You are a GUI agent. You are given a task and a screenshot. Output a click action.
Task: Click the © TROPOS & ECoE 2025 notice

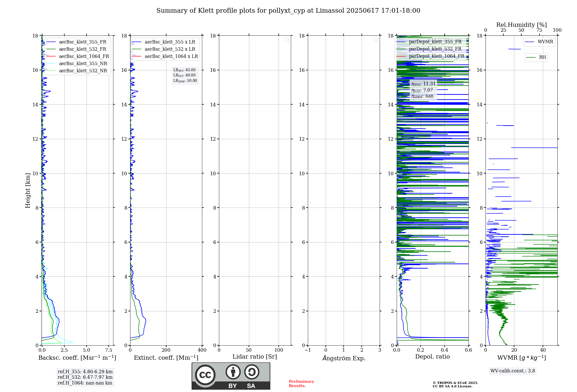(x=456, y=383)
